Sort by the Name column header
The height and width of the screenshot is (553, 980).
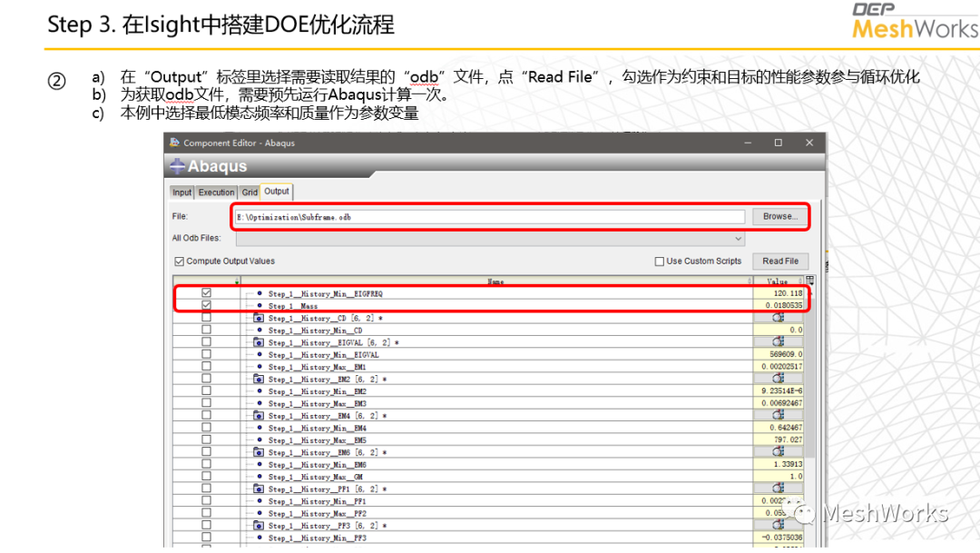click(x=495, y=281)
